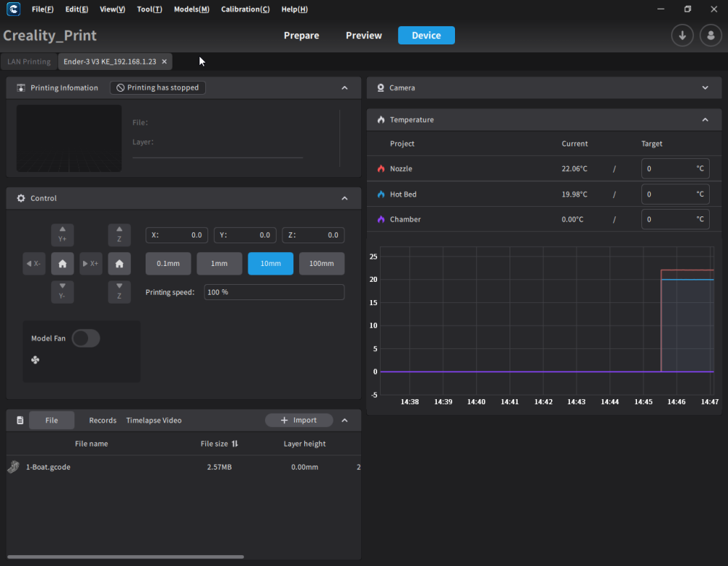Viewport: 728px width, 566px height.
Task: Expand the Camera panel
Action: point(705,88)
